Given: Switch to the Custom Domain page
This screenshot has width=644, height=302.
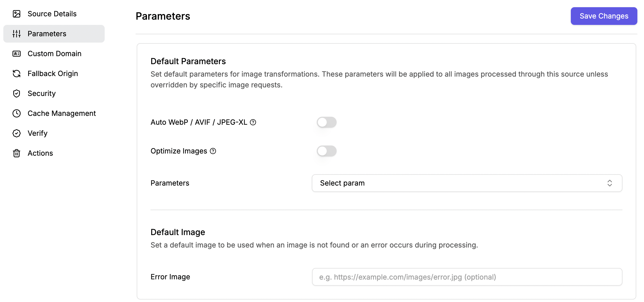Looking at the screenshot, I should tap(54, 54).
